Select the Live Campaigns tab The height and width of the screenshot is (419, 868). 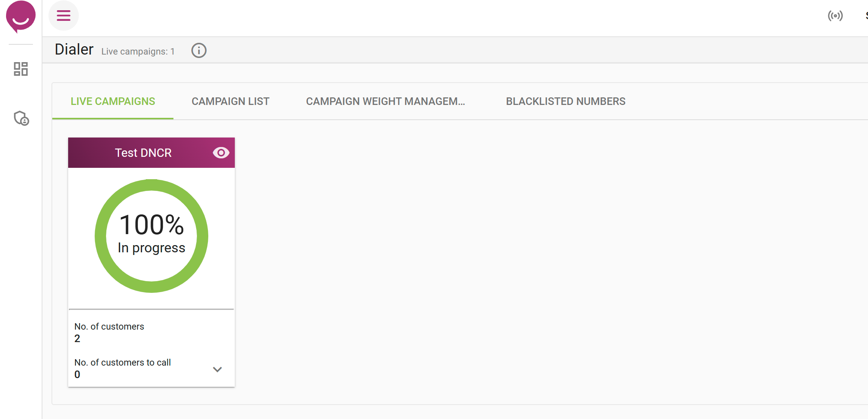coord(113,101)
